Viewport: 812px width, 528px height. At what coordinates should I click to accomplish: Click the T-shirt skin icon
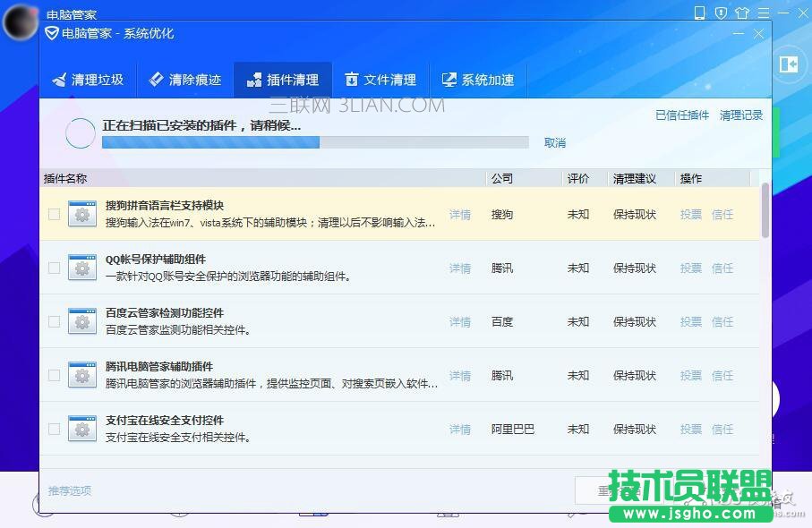coord(741,13)
